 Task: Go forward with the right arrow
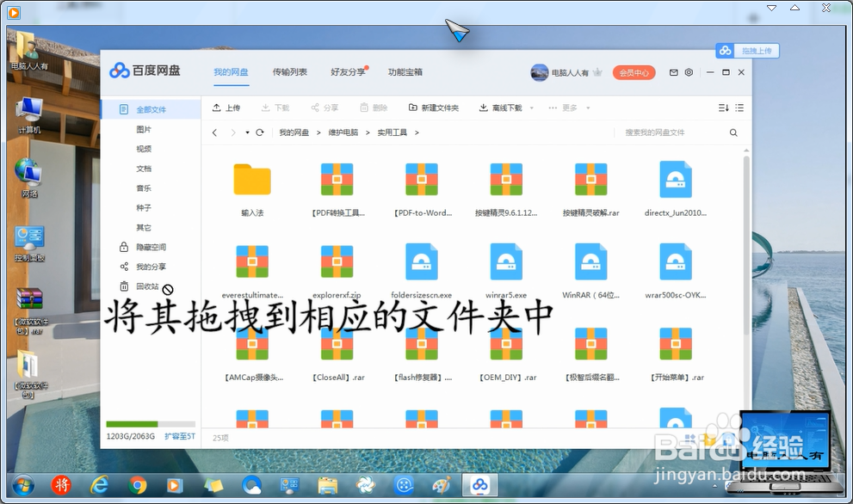[233, 132]
